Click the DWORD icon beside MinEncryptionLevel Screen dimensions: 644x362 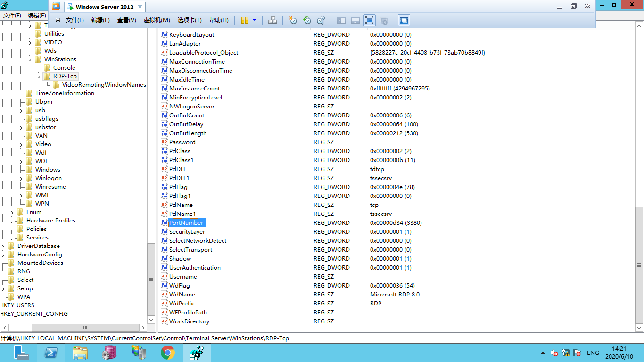coord(165,97)
